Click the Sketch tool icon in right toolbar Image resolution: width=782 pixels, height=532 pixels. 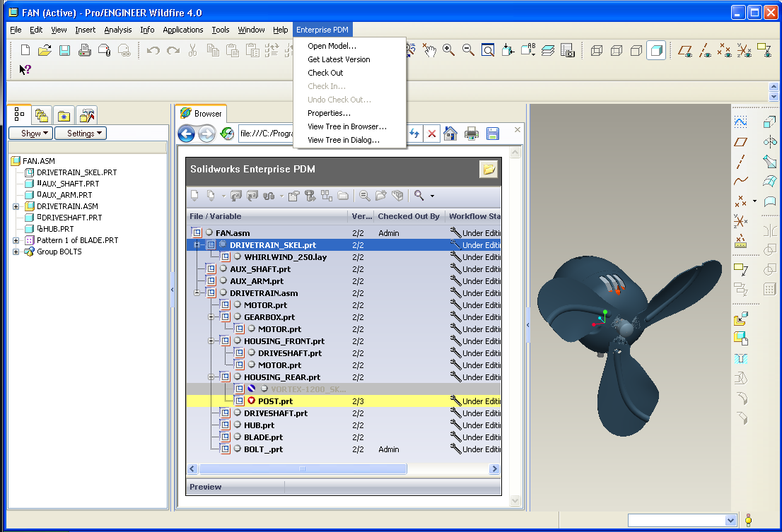point(740,121)
